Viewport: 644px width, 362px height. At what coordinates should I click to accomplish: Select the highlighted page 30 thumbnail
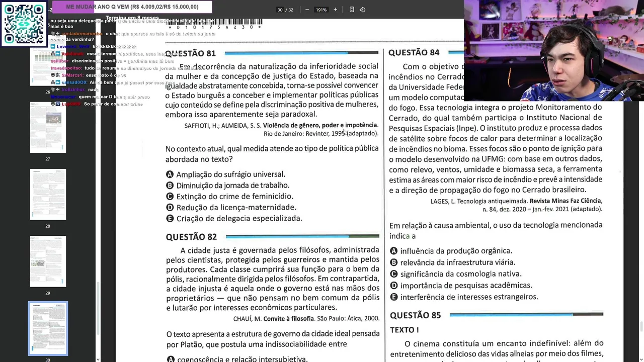[x=48, y=328]
